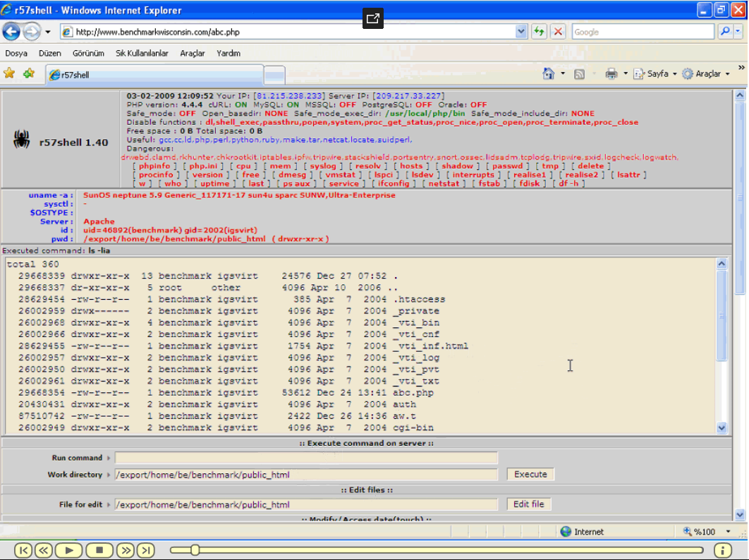Image resolution: width=749 pixels, height=560 pixels.
Task: Click the playback progress slider handle
Action: pyautogui.click(x=195, y=550)
